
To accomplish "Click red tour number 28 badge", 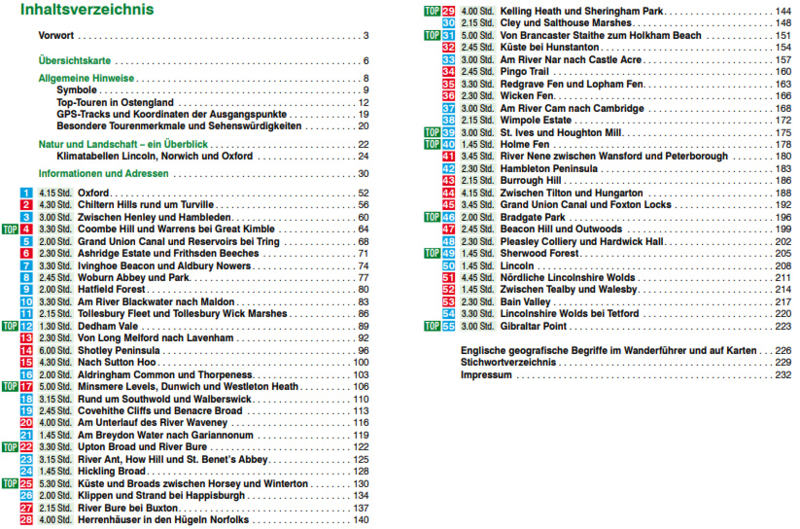I will [x=26, y=520].
